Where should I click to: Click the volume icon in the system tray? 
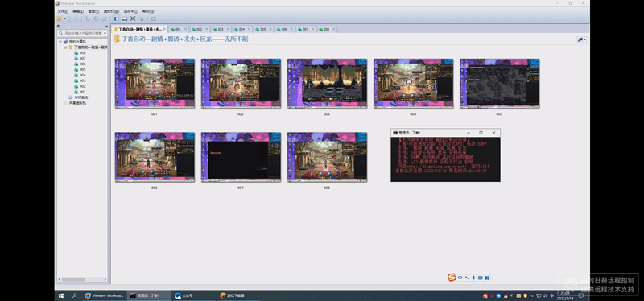click(x=545, y=295)
